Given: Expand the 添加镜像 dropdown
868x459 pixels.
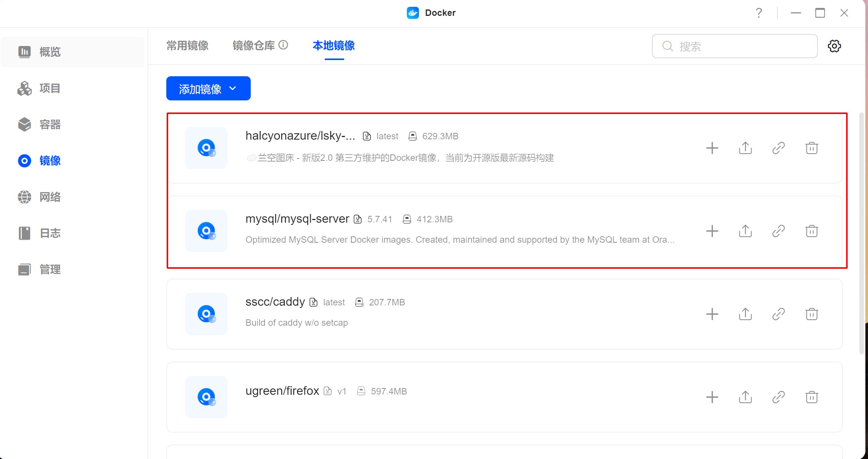Looking at the screenshot, I should 208,89.
